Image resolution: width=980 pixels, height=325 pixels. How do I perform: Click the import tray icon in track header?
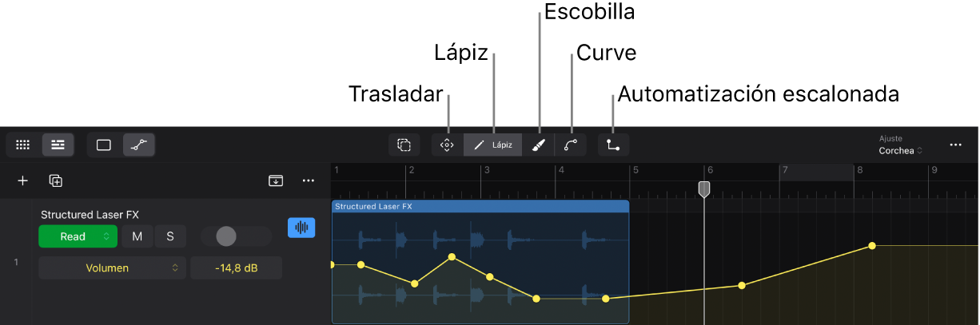[276, 180]
